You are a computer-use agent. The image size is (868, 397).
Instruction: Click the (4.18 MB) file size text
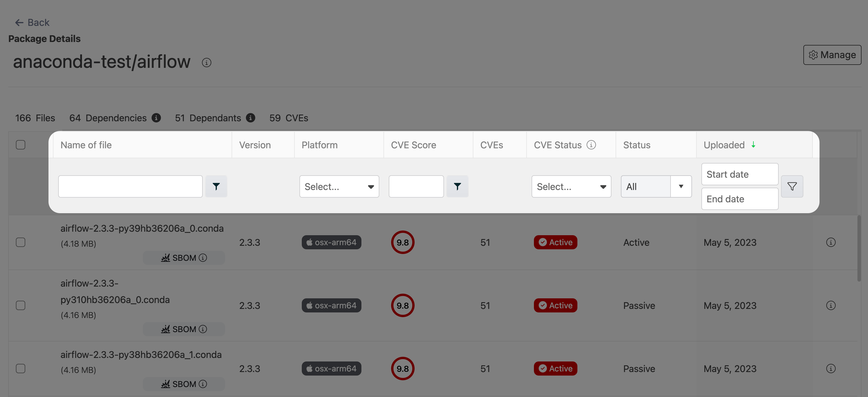(78, 243)
